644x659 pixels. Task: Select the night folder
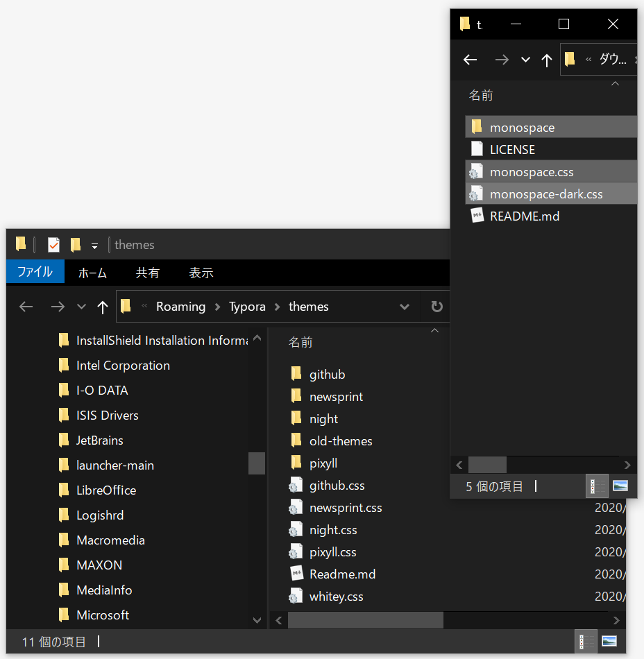click(314, 419)
